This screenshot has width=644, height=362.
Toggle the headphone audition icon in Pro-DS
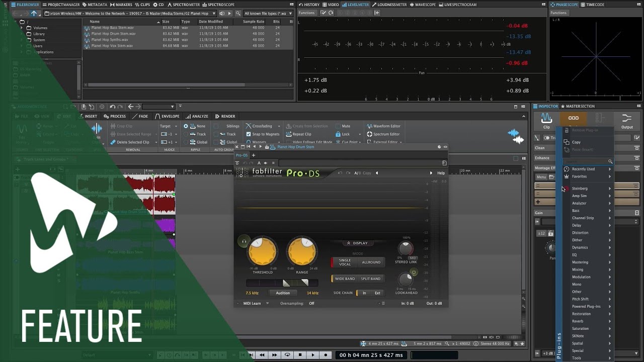tap(244, 241)
